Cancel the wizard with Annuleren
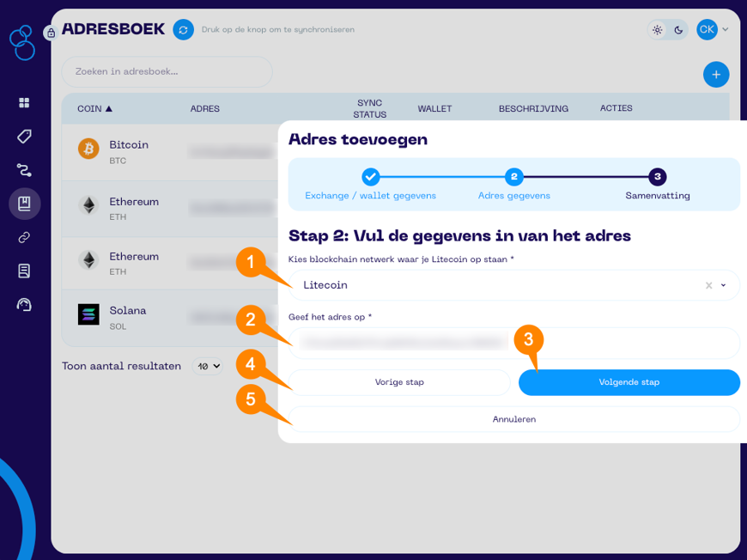This screenshot has width=747, height=560. [513, 419]
